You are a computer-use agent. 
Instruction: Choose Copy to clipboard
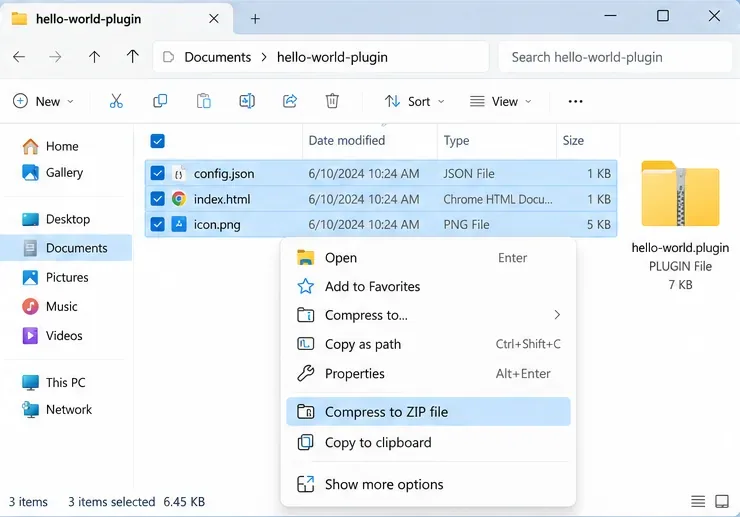coord(428,442)
